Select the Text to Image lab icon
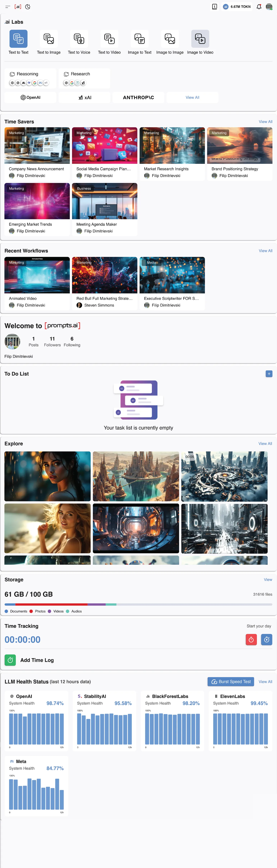Screen dimensions: 277x868 49,39
